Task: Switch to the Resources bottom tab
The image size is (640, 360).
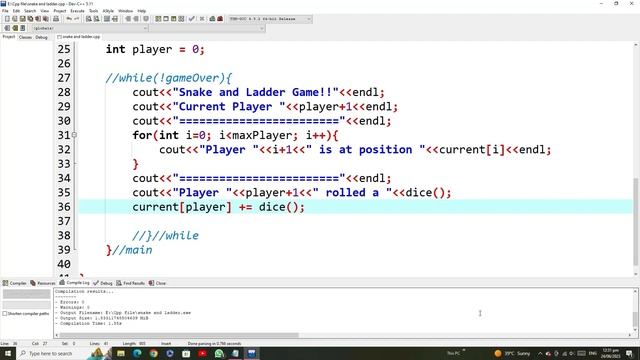Action: click(x=43, y=283)
